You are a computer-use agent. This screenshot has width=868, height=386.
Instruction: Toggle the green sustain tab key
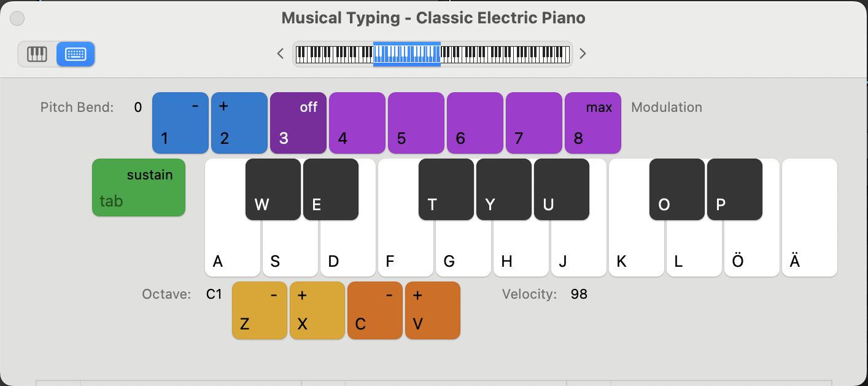coord(139,187)
